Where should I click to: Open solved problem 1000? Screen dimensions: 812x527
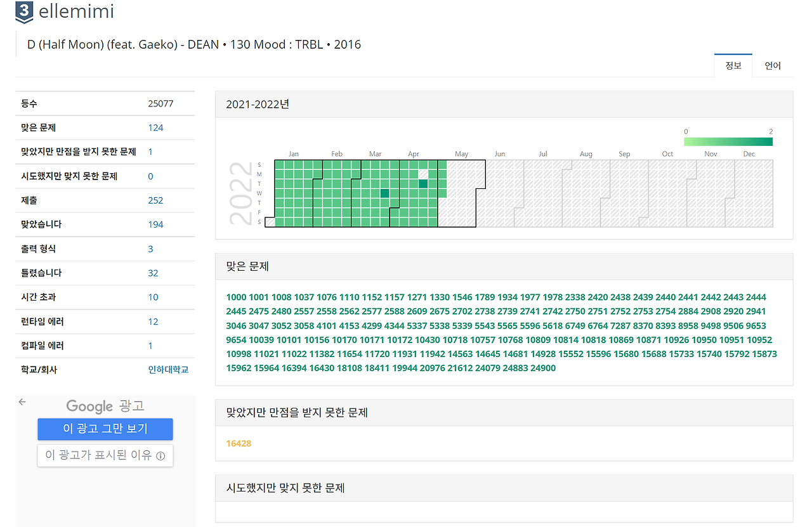point(236,297)
